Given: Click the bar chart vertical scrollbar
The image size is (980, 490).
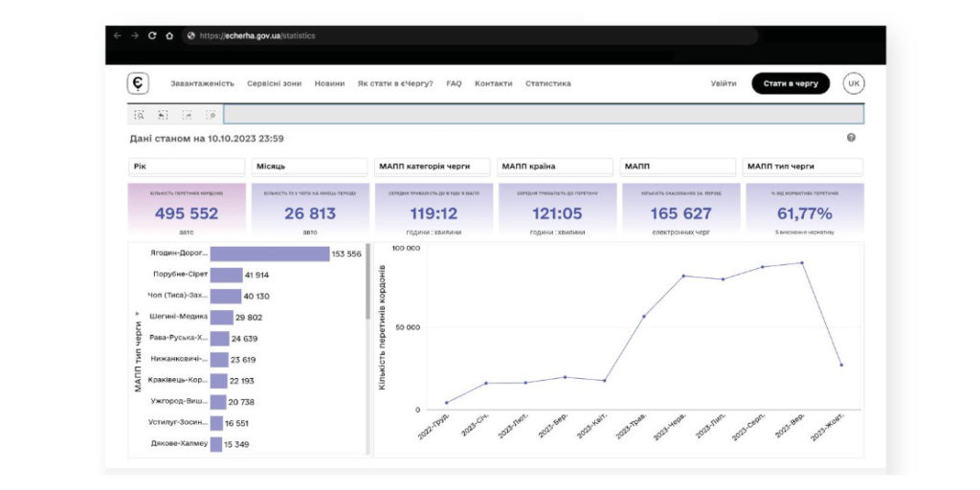Looking at the screenshot, I should tap(368, 282).
